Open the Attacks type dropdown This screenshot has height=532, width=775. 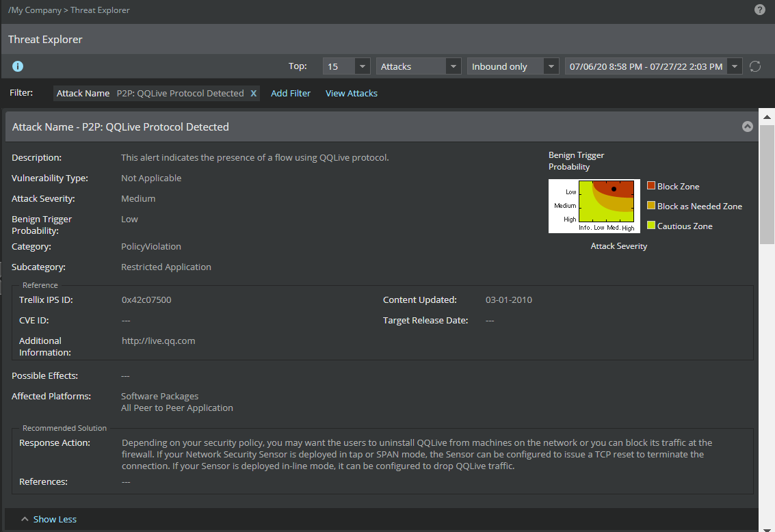[x=419, y=66]
